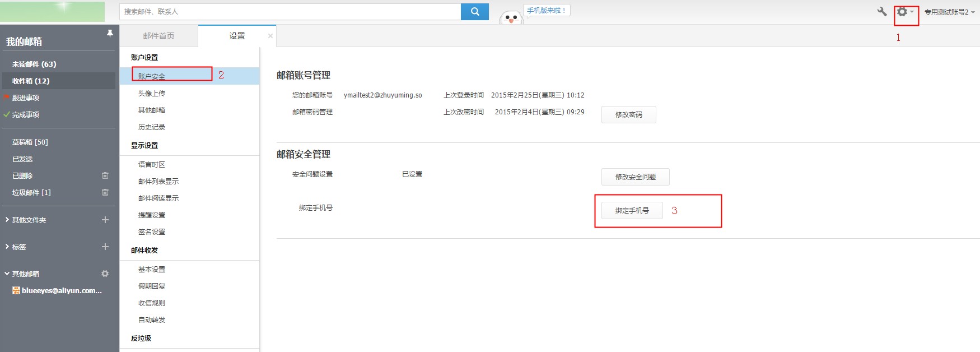Open the 专用测试账号2 account dropdown
980x352 pixels.
tap(949, 12)
